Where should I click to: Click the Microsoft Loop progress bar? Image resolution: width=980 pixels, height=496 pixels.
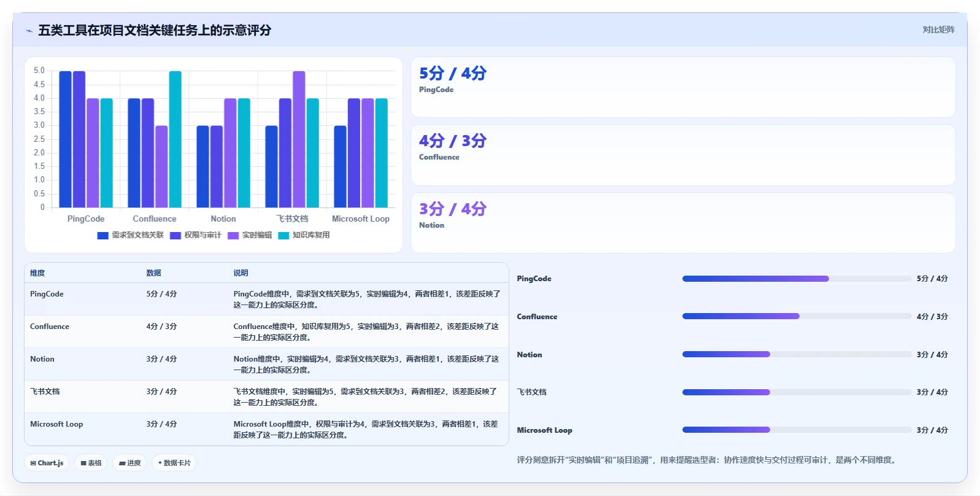(x=797, y=430)
